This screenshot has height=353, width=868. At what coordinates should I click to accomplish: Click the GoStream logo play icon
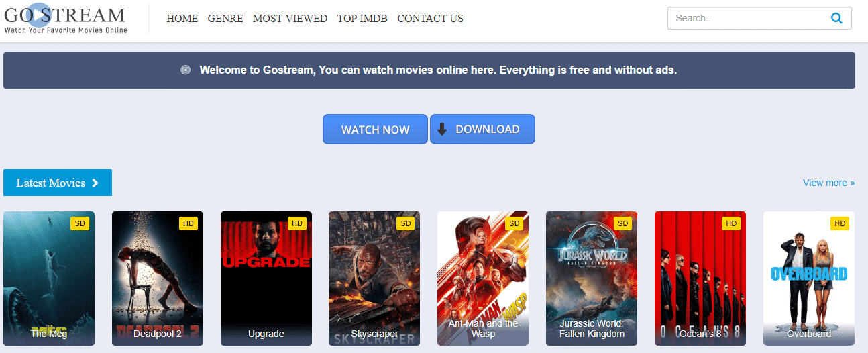click(40, 14)
